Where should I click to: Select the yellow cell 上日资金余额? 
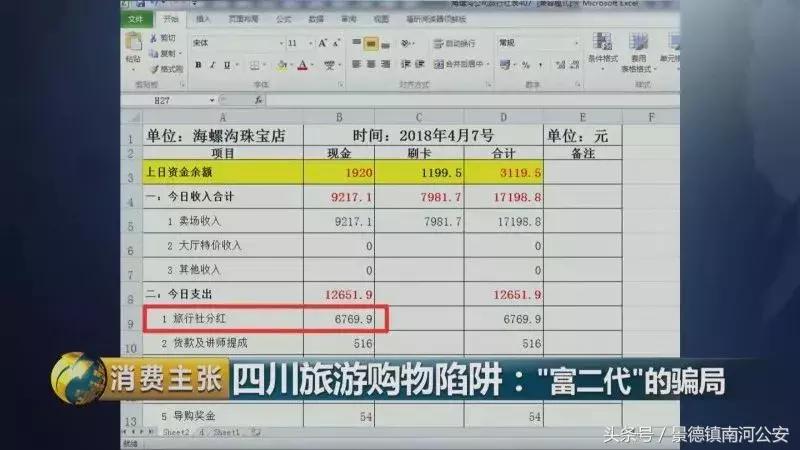click(x=223, y=172)
